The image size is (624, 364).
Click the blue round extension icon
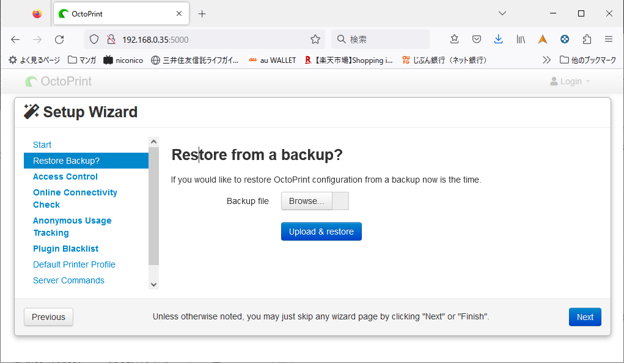pos(564,39)
